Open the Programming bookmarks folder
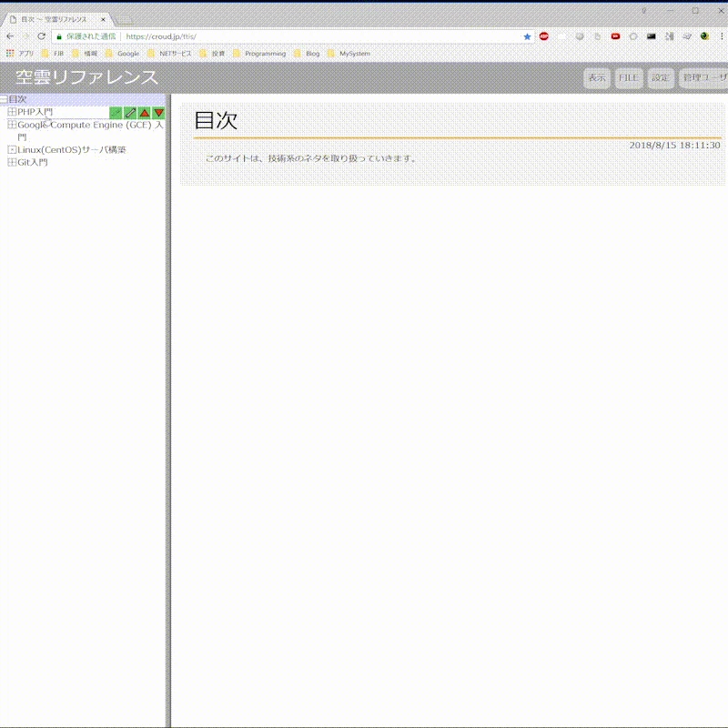 [259, 54]
